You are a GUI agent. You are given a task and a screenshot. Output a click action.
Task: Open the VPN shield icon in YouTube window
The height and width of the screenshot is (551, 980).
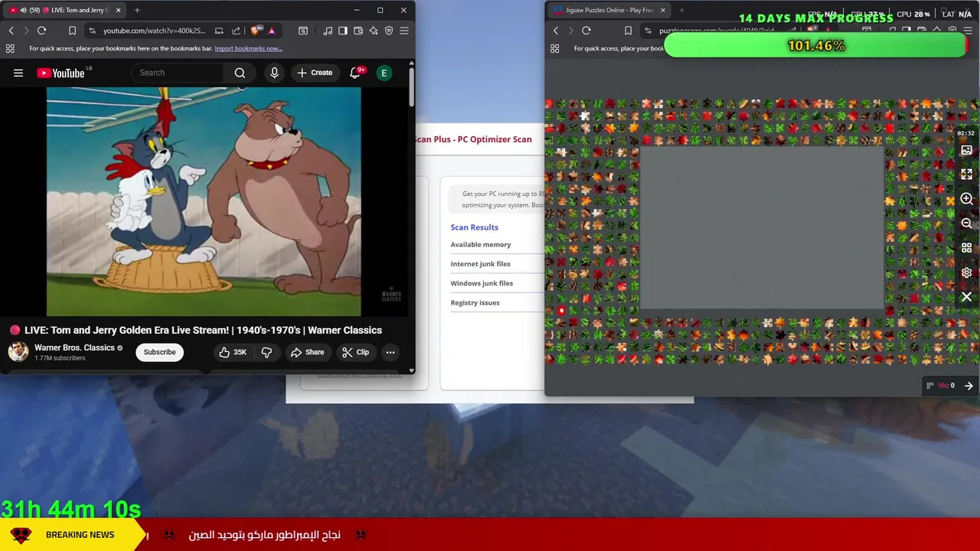tap(389, 31)
